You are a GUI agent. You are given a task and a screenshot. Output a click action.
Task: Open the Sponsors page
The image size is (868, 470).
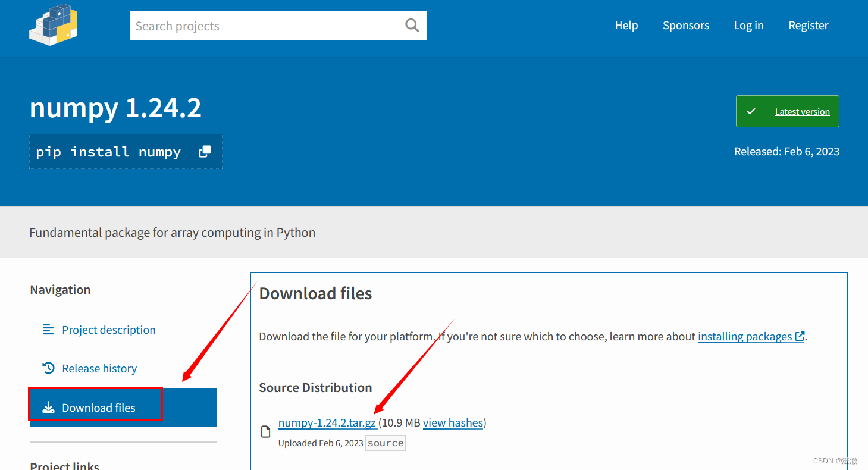click(686, 25)
